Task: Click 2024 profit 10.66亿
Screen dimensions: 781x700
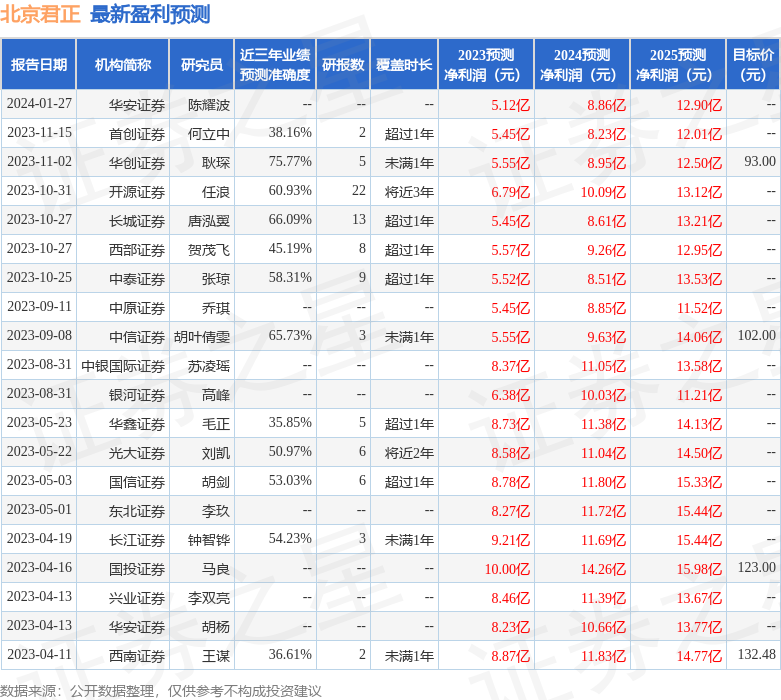Action: [x=603, y=627]
